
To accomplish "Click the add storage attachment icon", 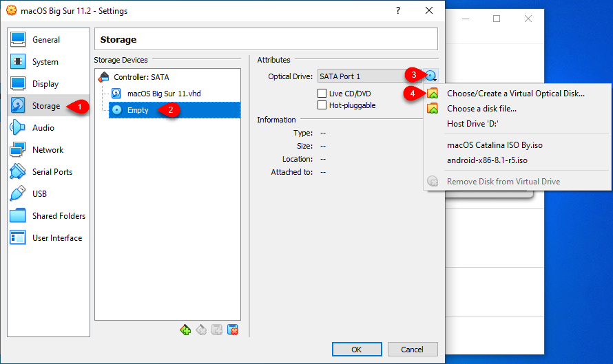I will point(217,330).
